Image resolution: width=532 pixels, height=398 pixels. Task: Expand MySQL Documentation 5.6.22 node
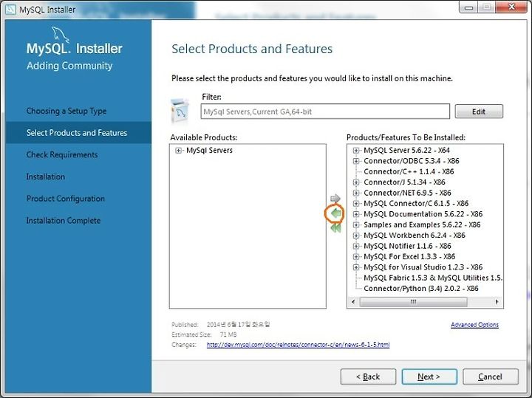(x=356, y=214)
